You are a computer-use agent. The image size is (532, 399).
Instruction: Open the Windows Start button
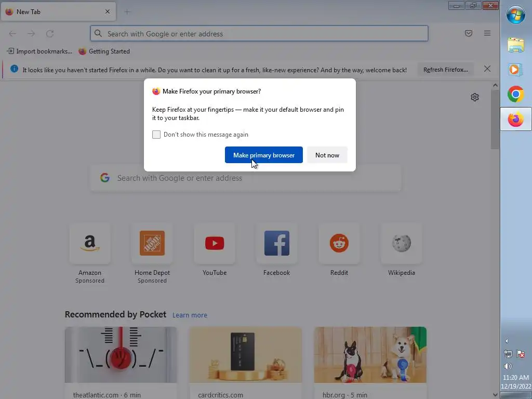click(516, 14)
